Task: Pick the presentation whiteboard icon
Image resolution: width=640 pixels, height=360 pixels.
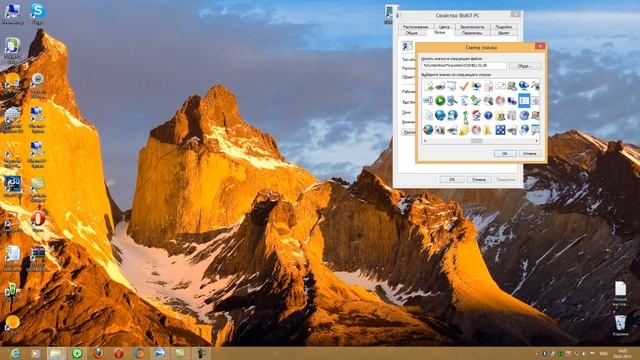Action: click(452, 86)
